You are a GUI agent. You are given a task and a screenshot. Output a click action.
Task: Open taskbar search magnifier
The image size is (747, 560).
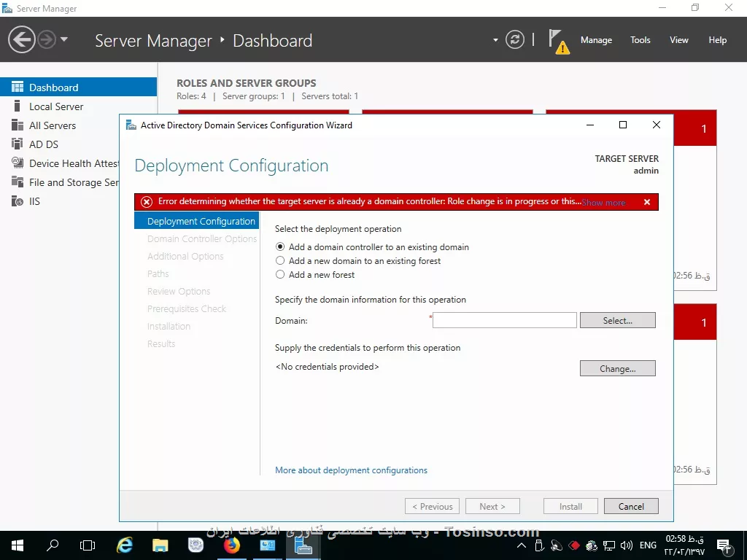[53, 545]
